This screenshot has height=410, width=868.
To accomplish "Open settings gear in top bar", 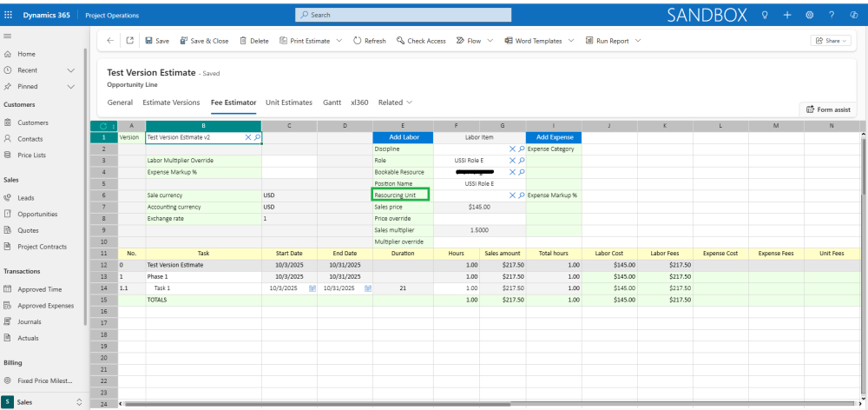I will (x=809, y=15).
